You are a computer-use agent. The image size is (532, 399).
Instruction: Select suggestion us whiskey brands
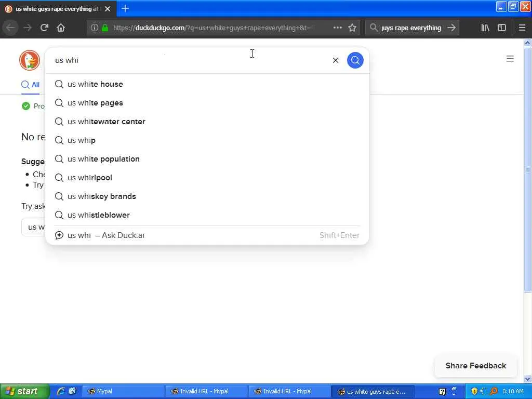point(207,196)
